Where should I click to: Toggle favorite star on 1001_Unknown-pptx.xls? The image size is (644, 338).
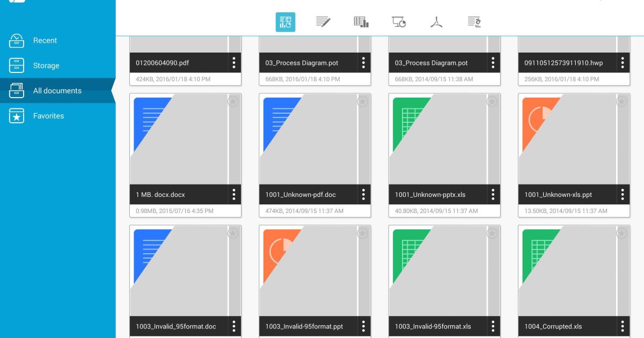click(492, 101)
